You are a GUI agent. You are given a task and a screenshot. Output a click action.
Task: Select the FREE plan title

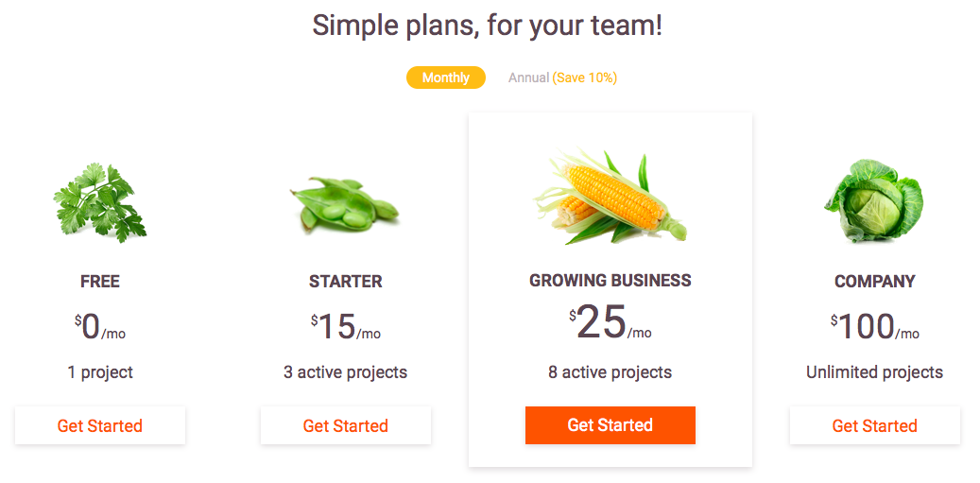click(x=100, y=282)
